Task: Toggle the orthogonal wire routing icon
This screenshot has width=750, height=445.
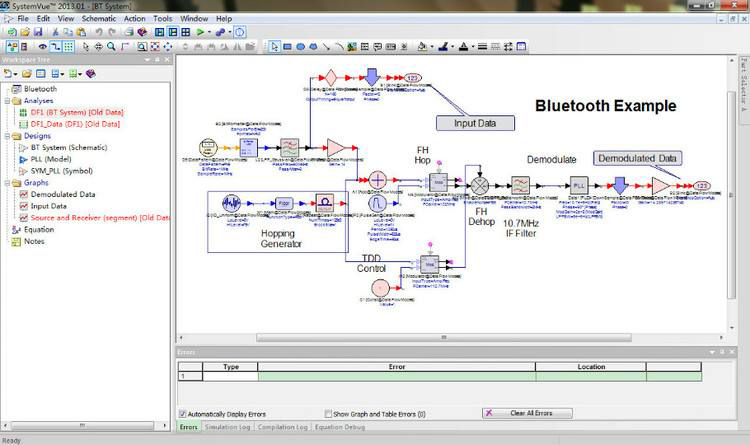Action: 55,46
